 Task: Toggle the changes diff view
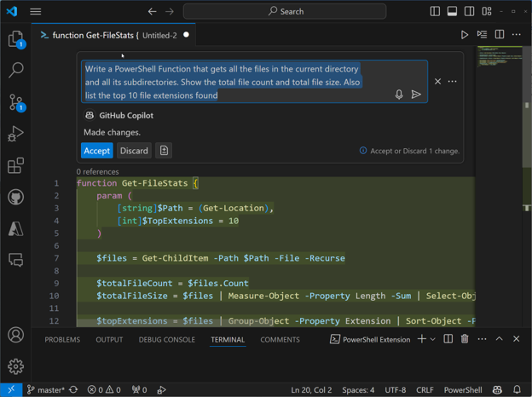[x=164, y=151]
